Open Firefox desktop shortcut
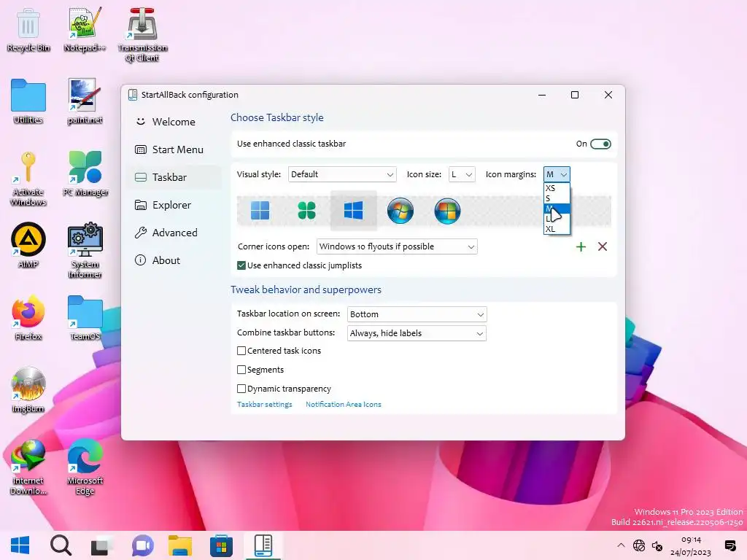 tap(28, 318)
